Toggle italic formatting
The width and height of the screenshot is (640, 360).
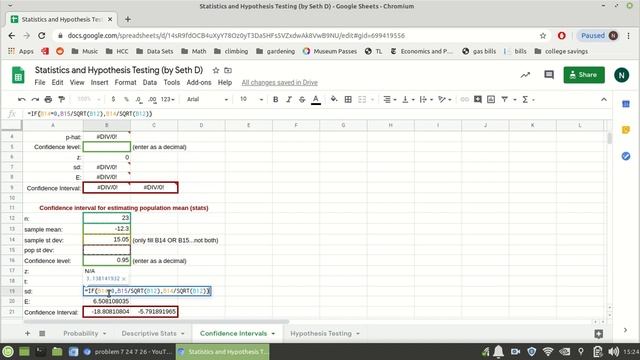[x=289, y=99]
